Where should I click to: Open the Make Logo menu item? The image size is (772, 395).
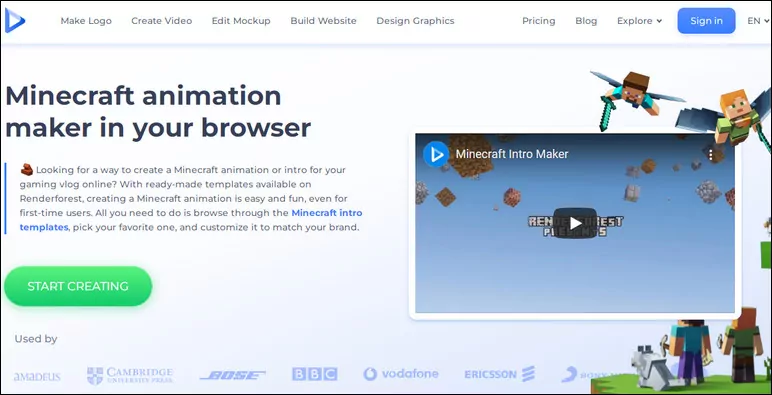(86, 21)
